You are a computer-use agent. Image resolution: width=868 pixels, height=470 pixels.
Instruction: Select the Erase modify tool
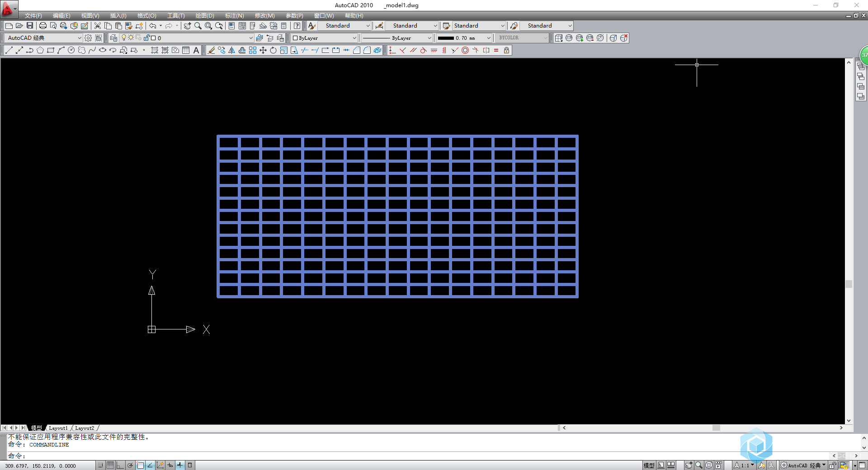pos(211,50)
